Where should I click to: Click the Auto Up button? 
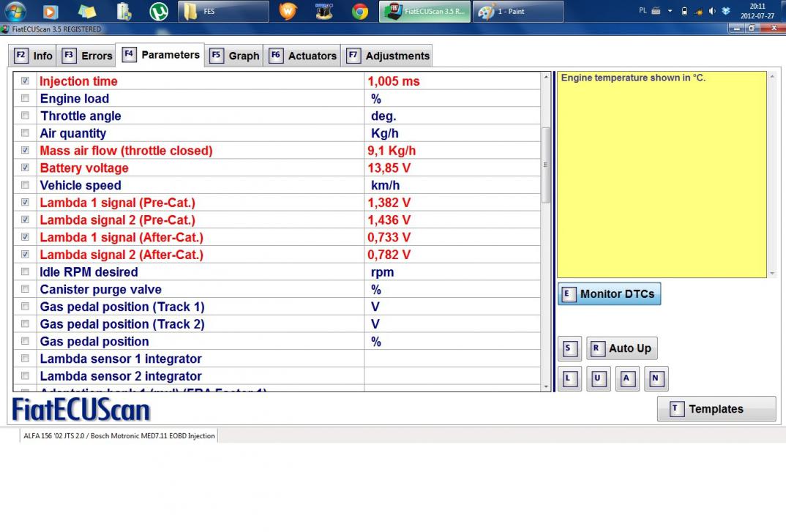[x=621, y=348]
